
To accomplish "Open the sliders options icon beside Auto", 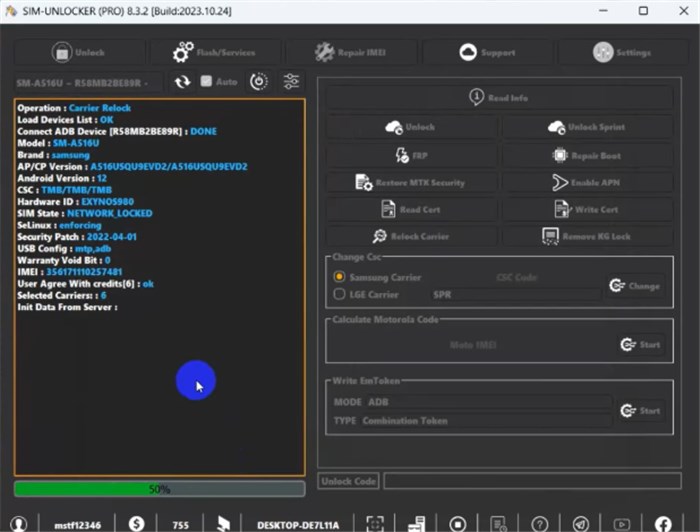I will click(291, 81).
